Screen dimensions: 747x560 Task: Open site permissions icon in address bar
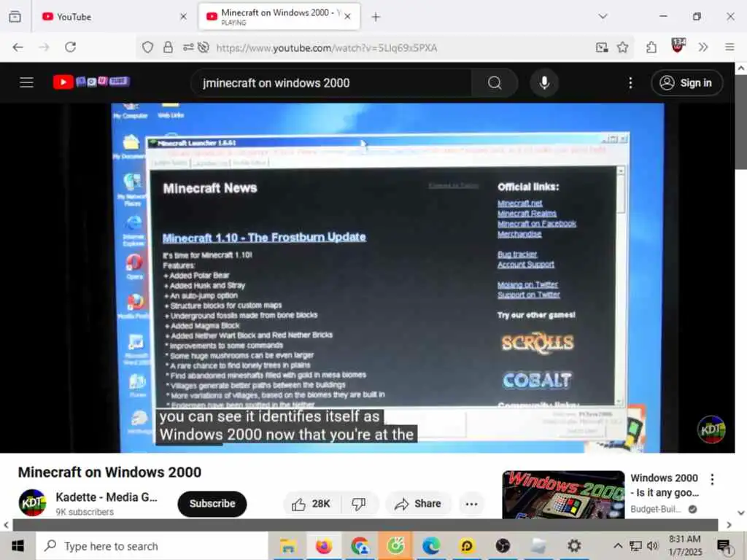pos(188,47)
